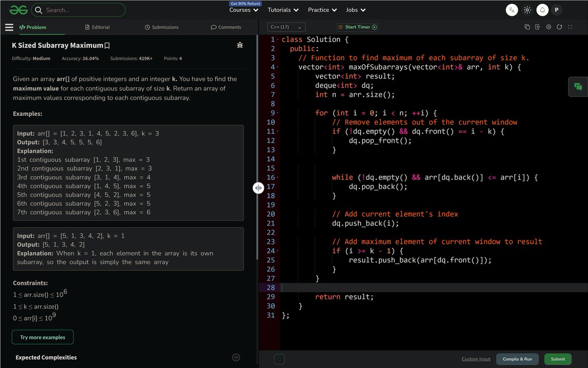Open the Jobs dropdown menu
This screenshot has width=588, height=368.
point(355,10)
